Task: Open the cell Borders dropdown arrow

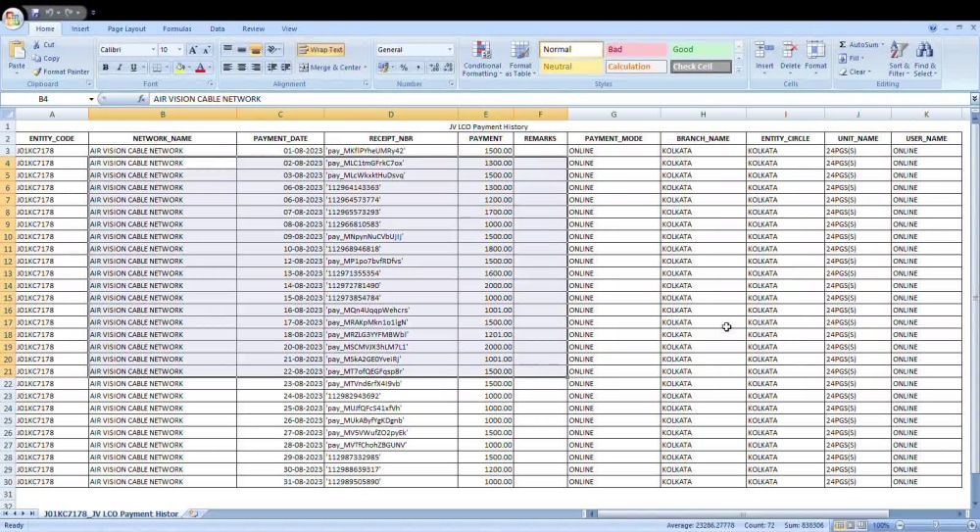Action: pos(167,67)
